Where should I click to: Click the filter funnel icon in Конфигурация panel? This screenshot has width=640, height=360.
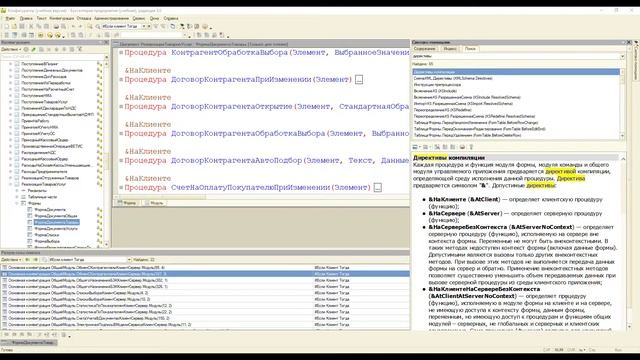pyautogui.click(x=80, y=49)
